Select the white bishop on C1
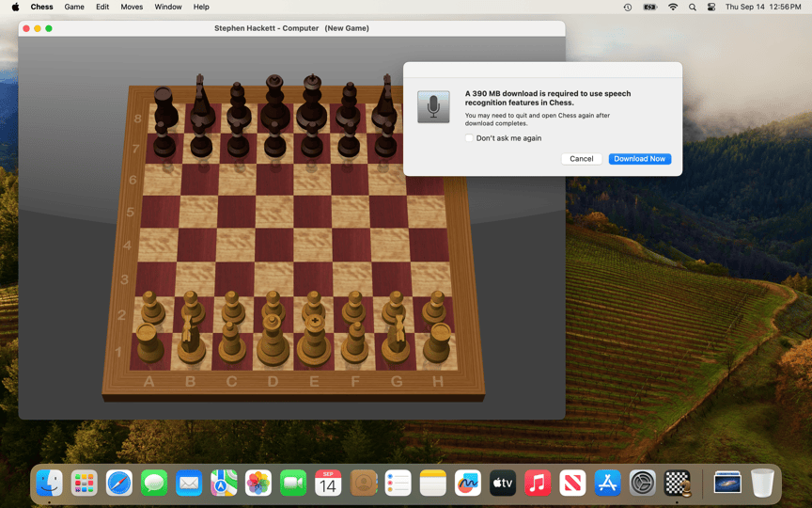 pos(231,342)
